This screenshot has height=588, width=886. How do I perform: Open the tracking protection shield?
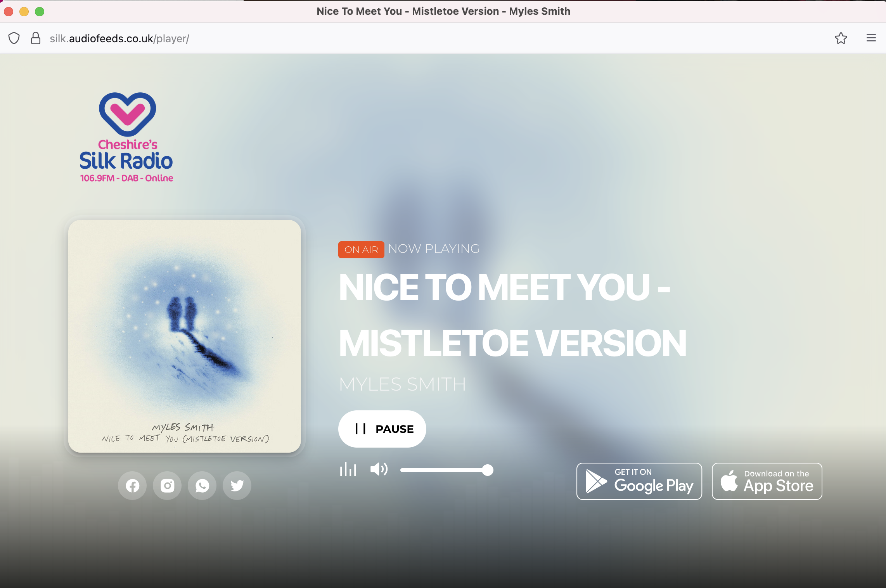click(14, 38)
